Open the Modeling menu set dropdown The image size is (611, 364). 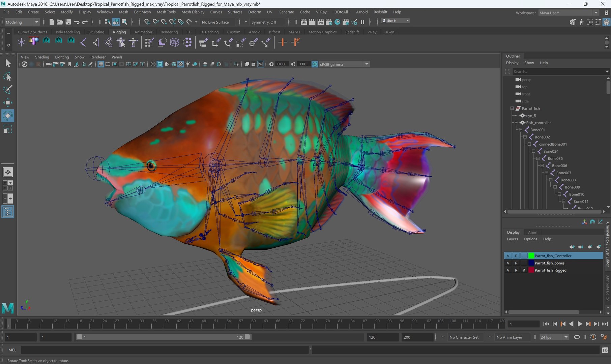pyautogui.click(x=22, y=22)
